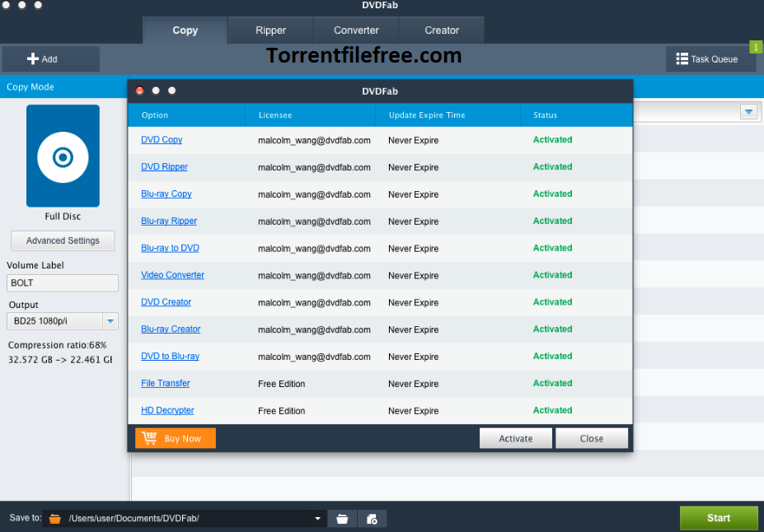Screen dimensions: 764x532
Task: Open the DVD to Blu-ray link
Action: tap(170, 357)
